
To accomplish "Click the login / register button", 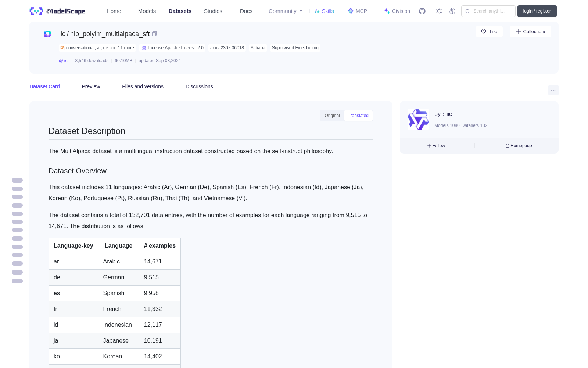I will coord(537,11).
